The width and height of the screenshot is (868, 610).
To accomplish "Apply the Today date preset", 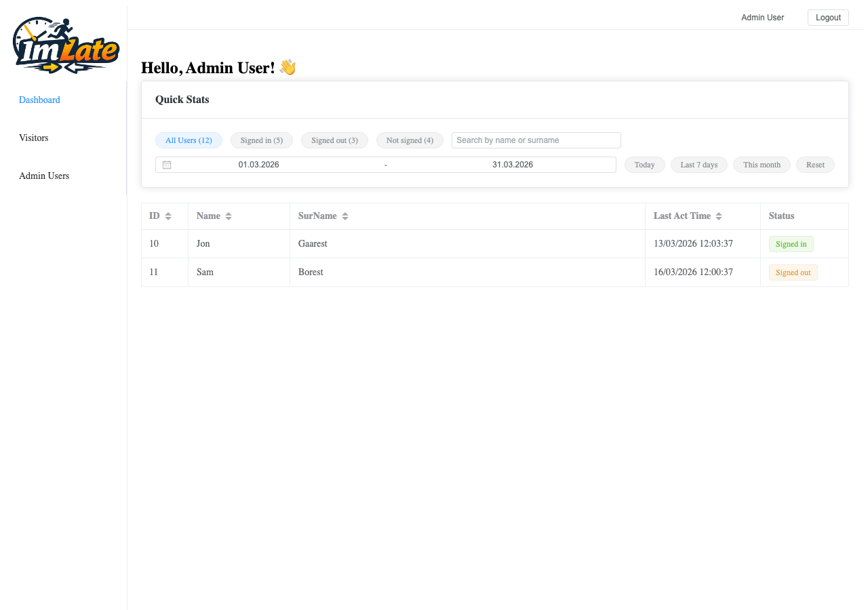I will point(644,165).
